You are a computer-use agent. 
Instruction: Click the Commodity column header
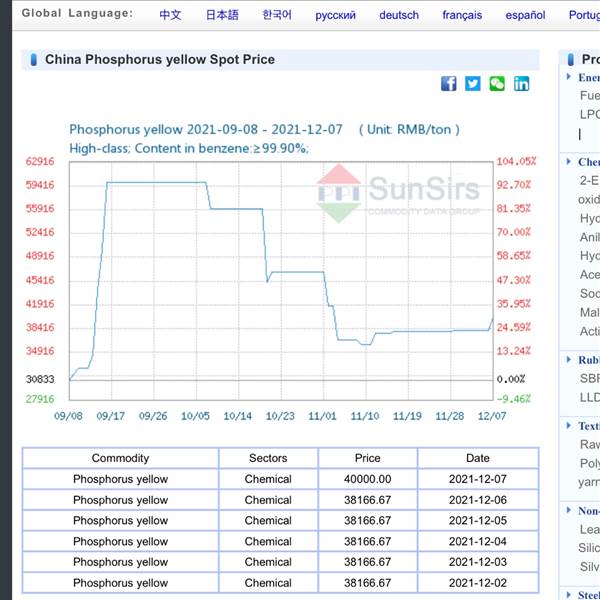coord(121,458)
